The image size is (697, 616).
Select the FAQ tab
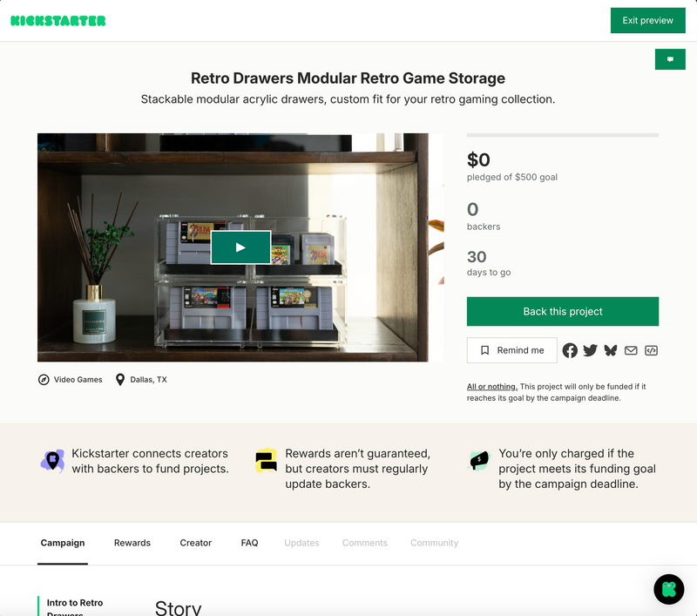[x=249, y=543]
